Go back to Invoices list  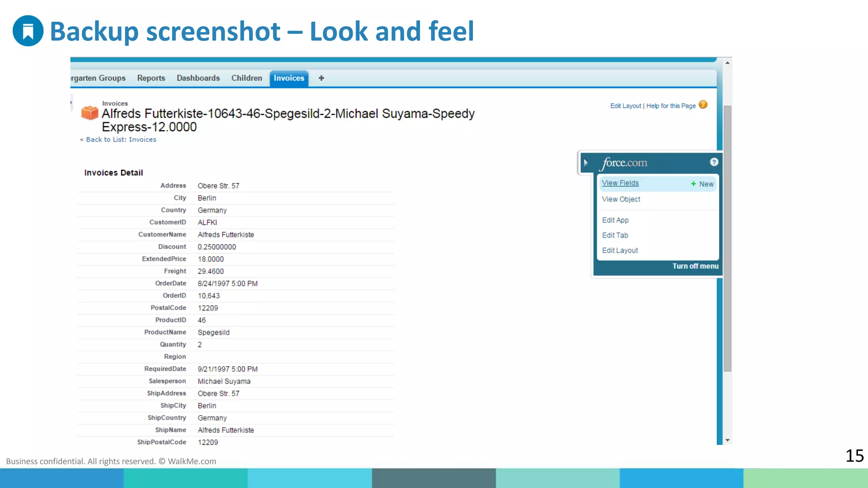121,139
